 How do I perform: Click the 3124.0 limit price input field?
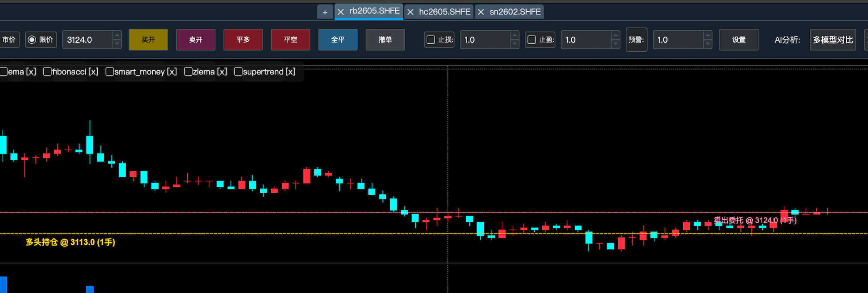pos(88,40)
